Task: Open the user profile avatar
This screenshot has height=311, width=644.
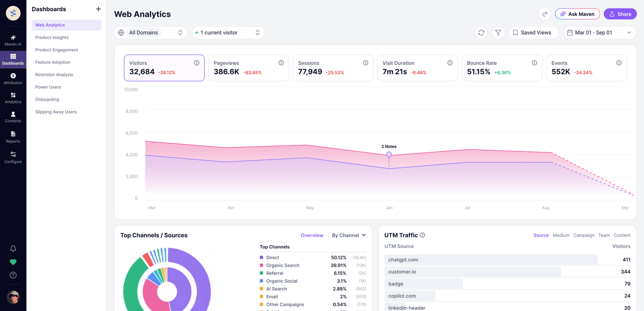Action: [x=13, y=297]
